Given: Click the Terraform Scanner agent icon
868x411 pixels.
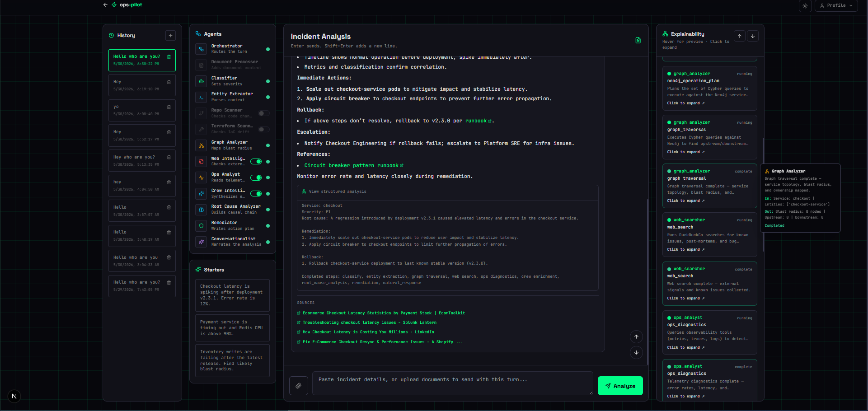Looking at the screenshot, I should coord(201,129).
